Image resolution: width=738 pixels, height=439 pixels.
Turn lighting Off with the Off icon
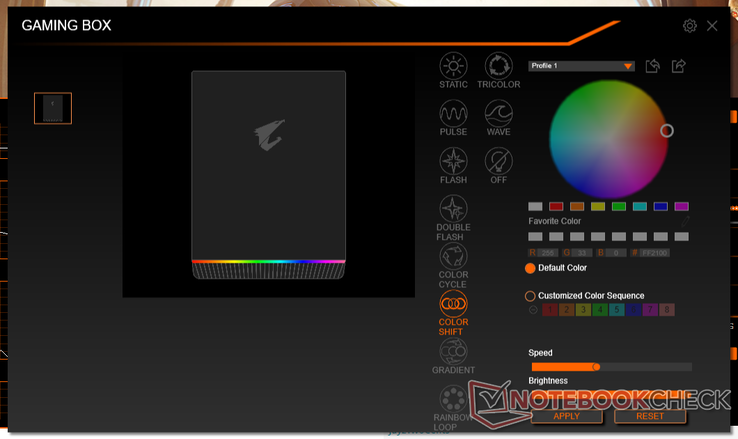tap(498, 165)
